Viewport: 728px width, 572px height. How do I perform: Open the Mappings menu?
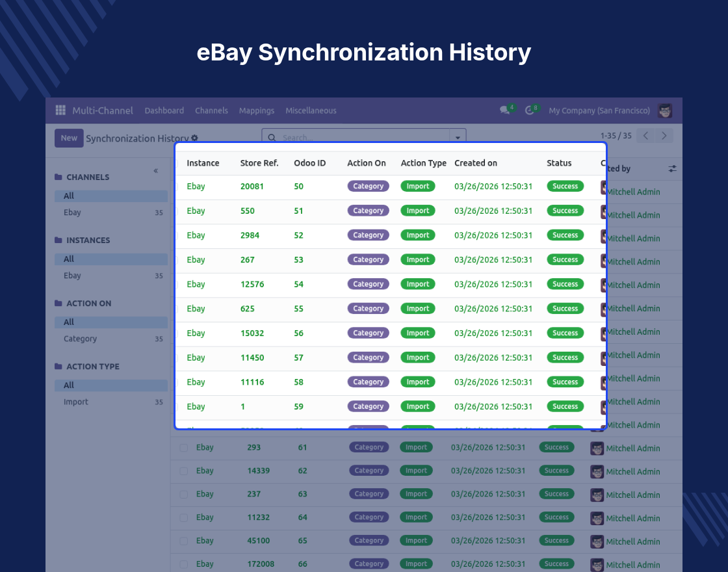(x=257, y=110)
